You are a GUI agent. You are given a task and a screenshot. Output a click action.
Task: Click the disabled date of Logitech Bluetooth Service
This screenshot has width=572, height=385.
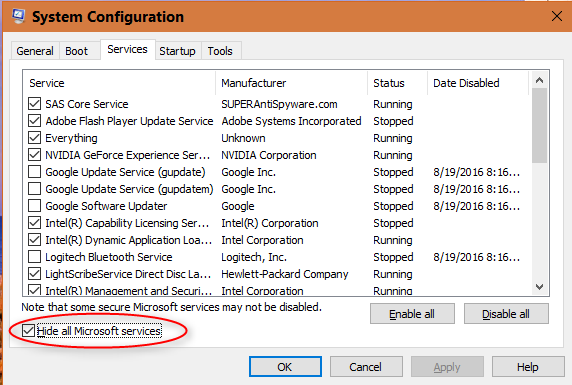point(476,257)
